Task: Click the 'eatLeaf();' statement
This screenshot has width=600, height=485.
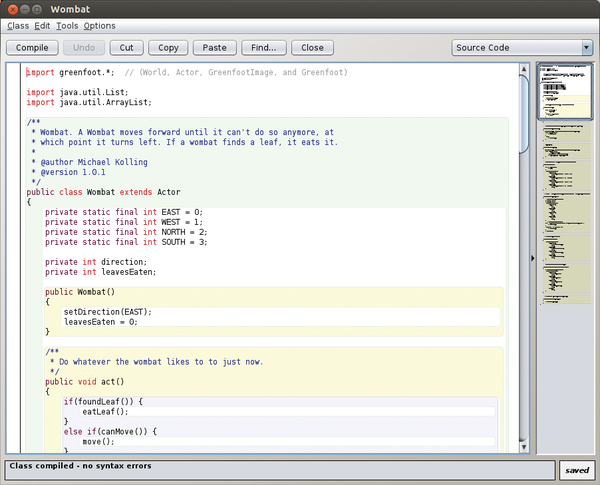Action: [105, 412]
